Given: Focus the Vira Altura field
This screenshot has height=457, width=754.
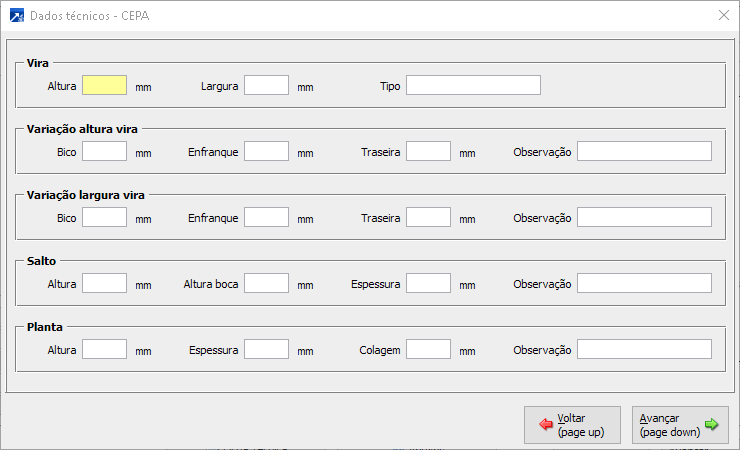Looking at the screenshot, I should point(104,86).
